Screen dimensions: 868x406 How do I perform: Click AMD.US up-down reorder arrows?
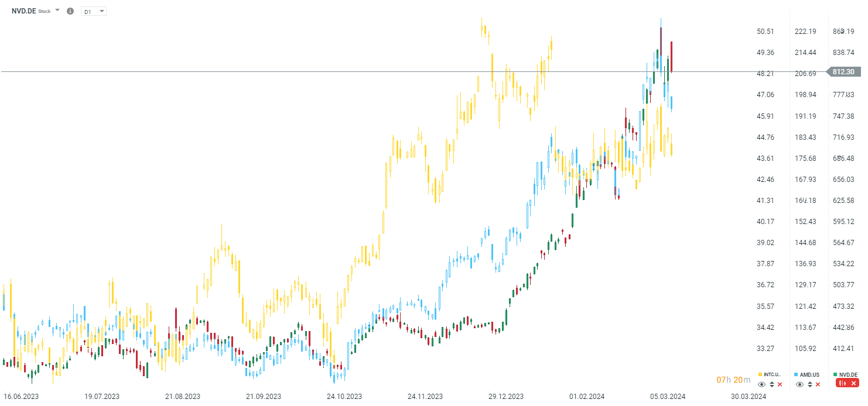pos(810,384)
